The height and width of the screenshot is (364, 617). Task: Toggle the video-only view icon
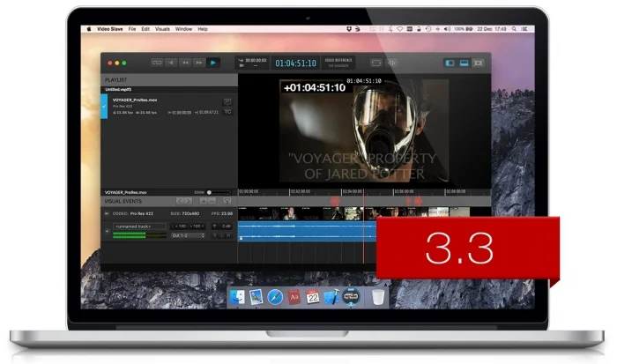coord(478,63)
